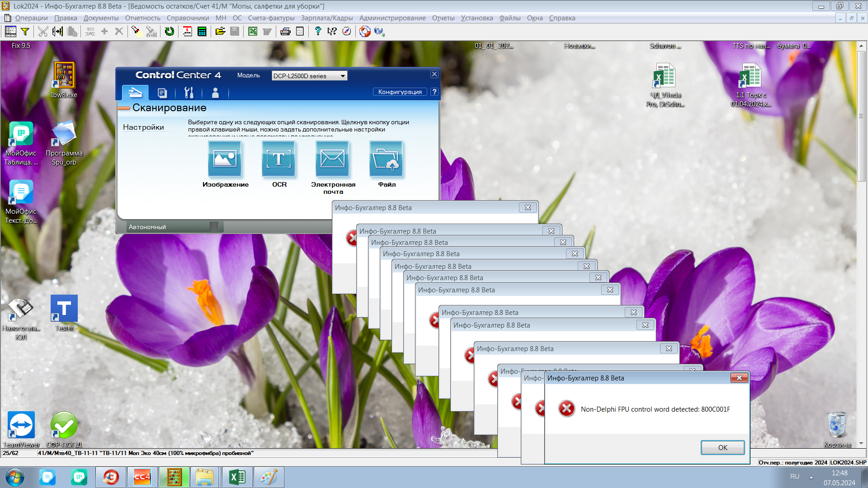Click OK in the FPU error dialog

(x=722, y=447)
